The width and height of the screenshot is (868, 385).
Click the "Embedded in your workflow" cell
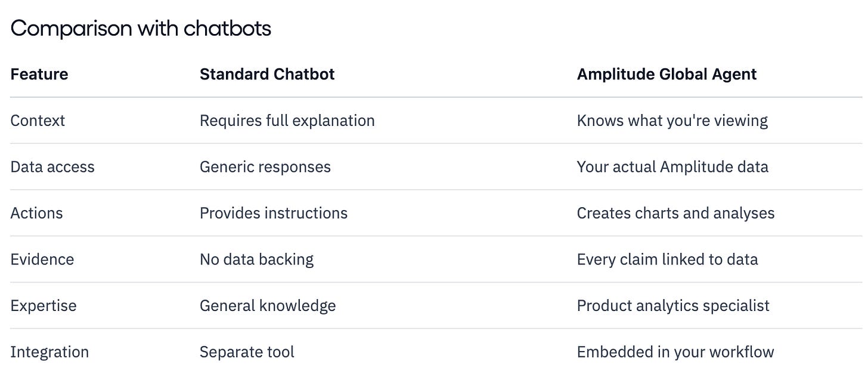click(x=675, y=352)
